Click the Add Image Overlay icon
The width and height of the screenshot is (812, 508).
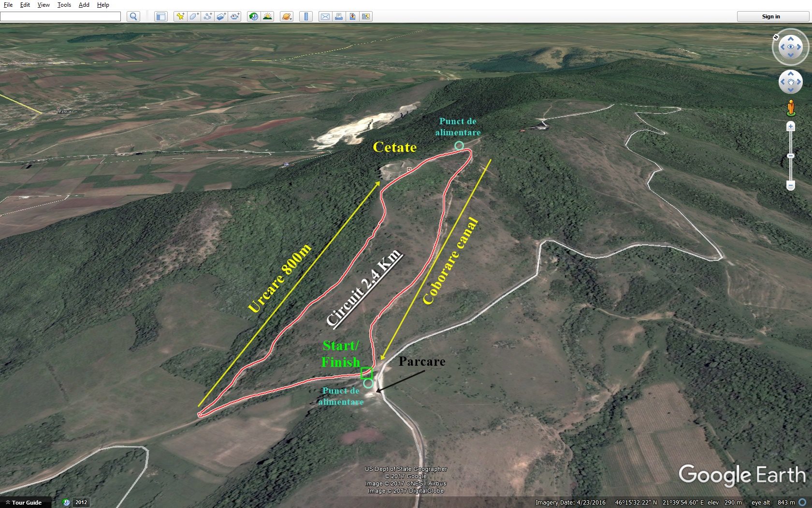[x=221, y=16]
